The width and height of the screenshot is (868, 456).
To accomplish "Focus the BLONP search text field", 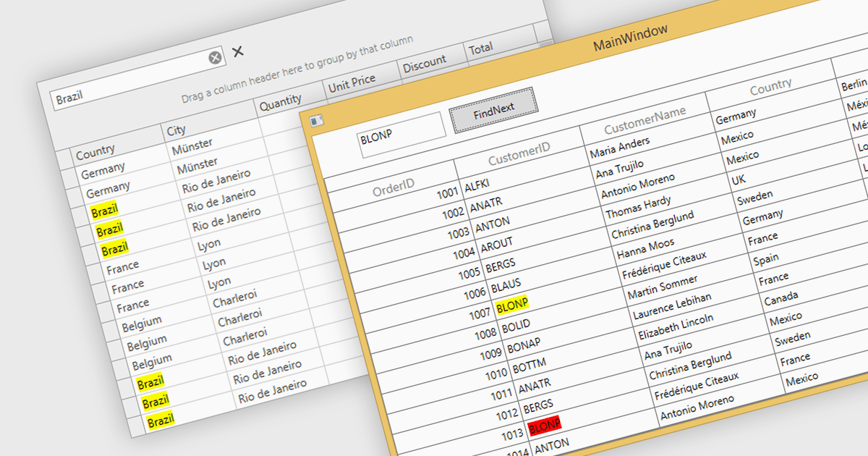I will [x=402, y=134].
